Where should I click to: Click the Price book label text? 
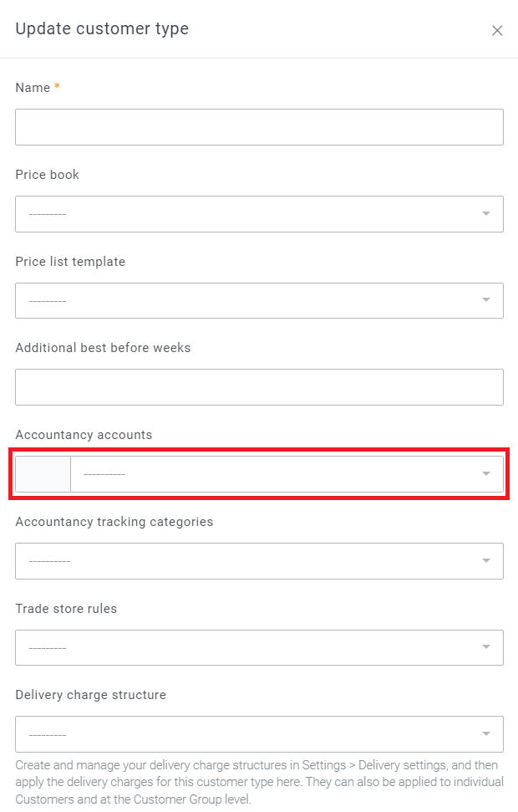point(48,175)
